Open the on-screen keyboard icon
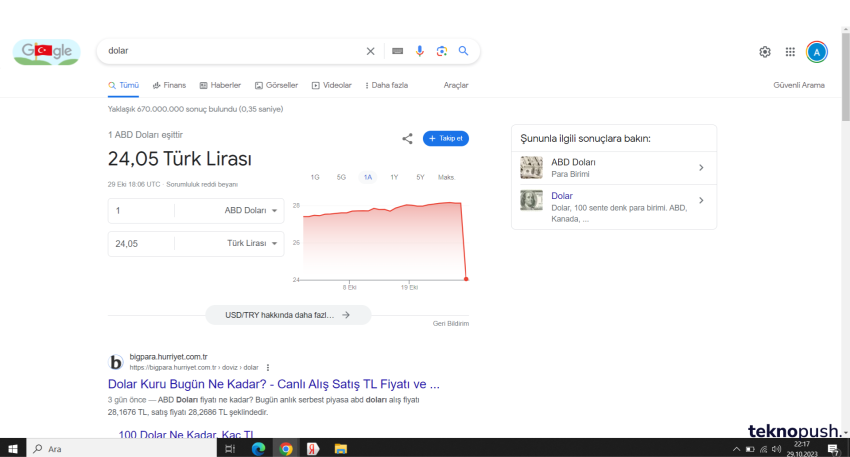 397,51
